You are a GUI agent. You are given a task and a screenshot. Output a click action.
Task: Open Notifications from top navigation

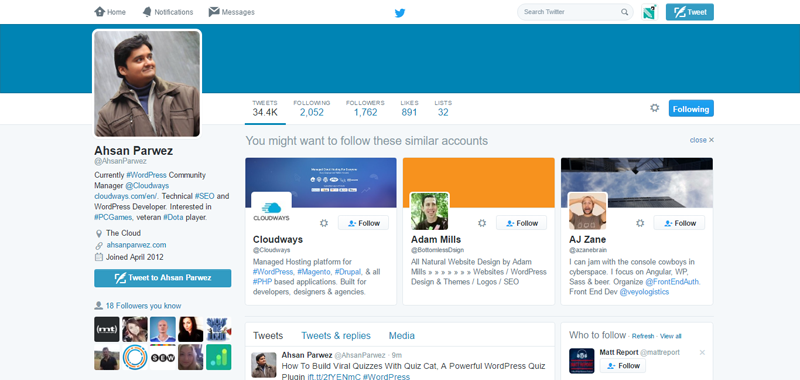167,12
